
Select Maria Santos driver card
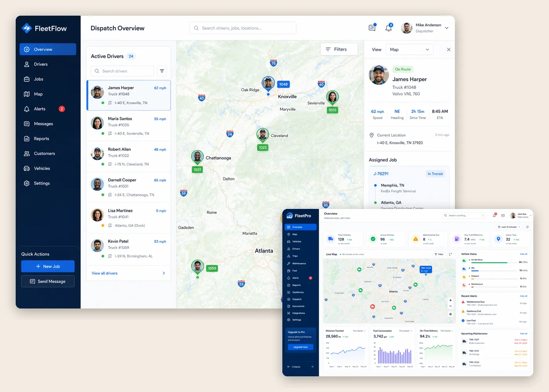point(129,126)
